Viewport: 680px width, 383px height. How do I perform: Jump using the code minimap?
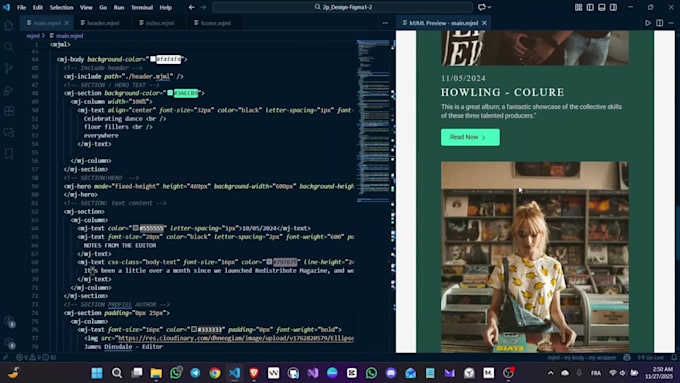click(373, 121)
